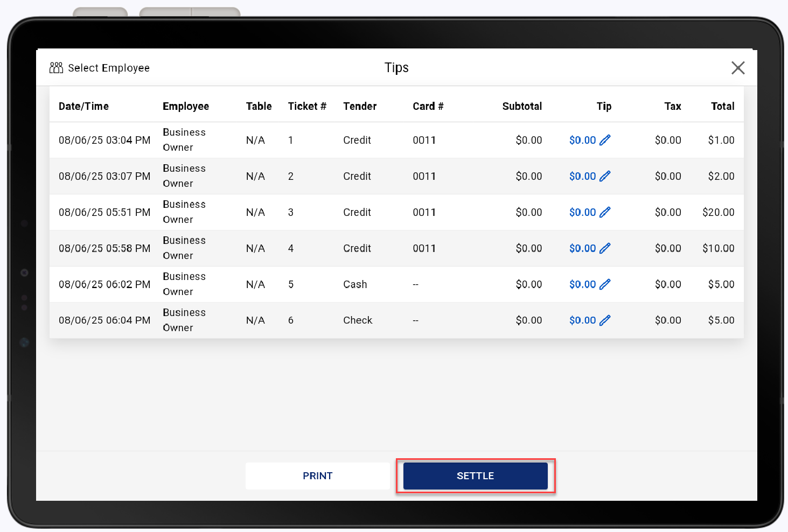The image size is (788, 532).
Task: Click the Total column header
Action: coord(723,106)
